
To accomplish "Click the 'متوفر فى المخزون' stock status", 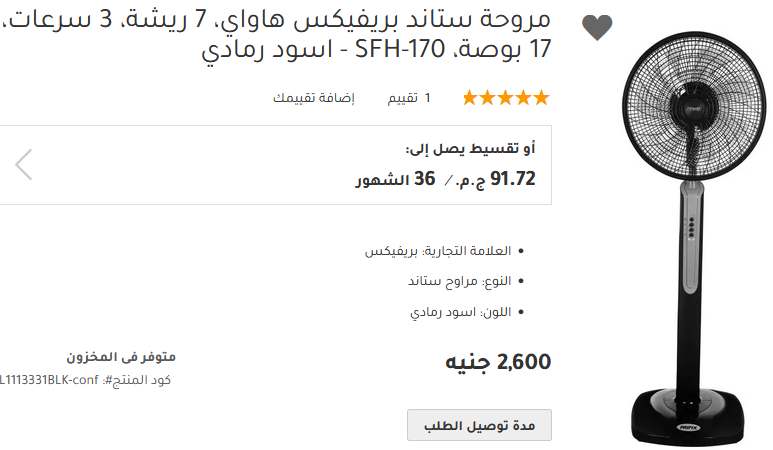I will 121,357.
